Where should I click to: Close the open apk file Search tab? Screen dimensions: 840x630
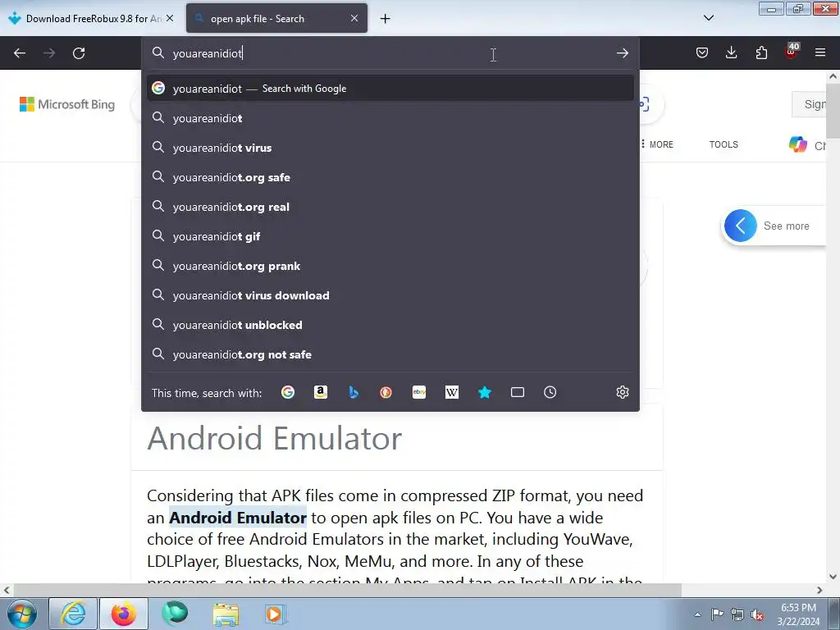354,18
